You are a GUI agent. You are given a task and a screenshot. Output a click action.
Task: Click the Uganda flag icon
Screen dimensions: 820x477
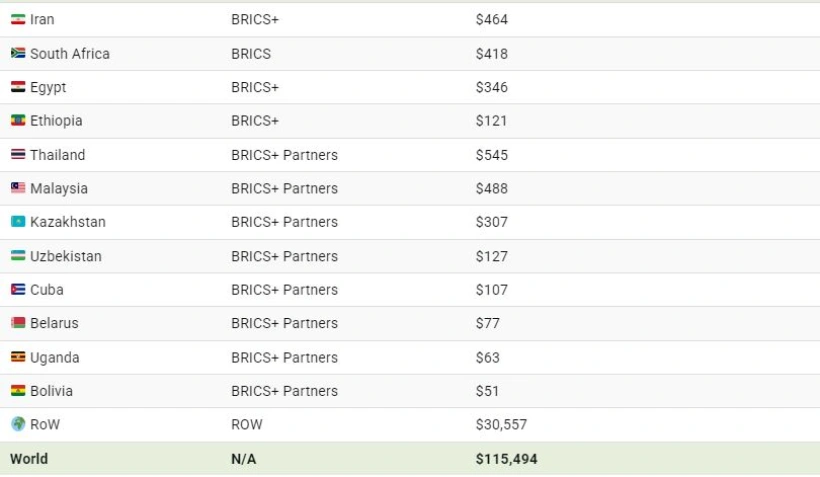click(x=18, y=357)
